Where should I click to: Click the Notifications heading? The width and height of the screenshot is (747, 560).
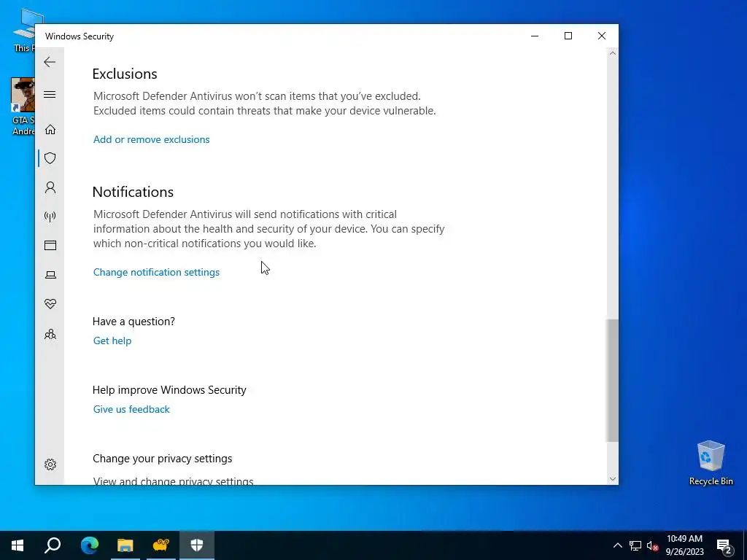click(x=133, y=192)
